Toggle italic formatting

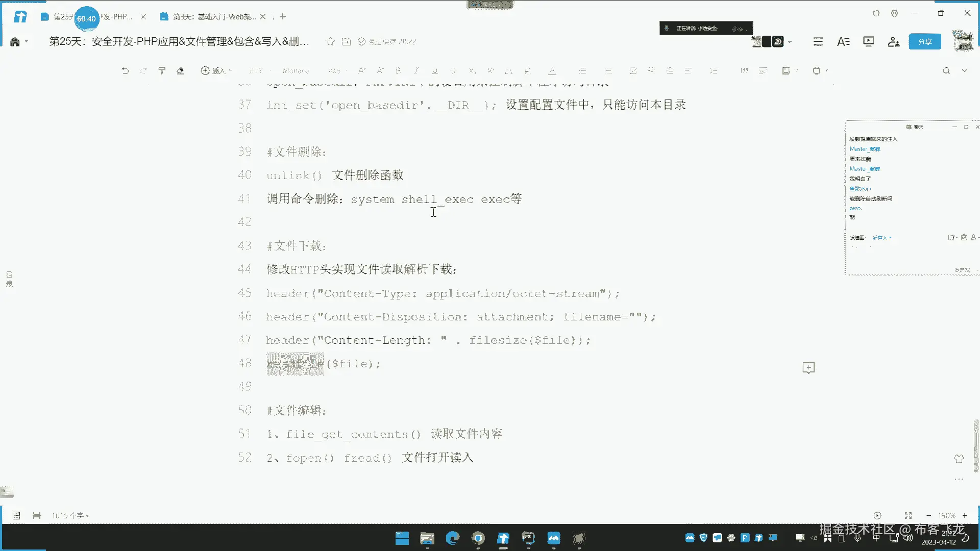pos(416,70)
